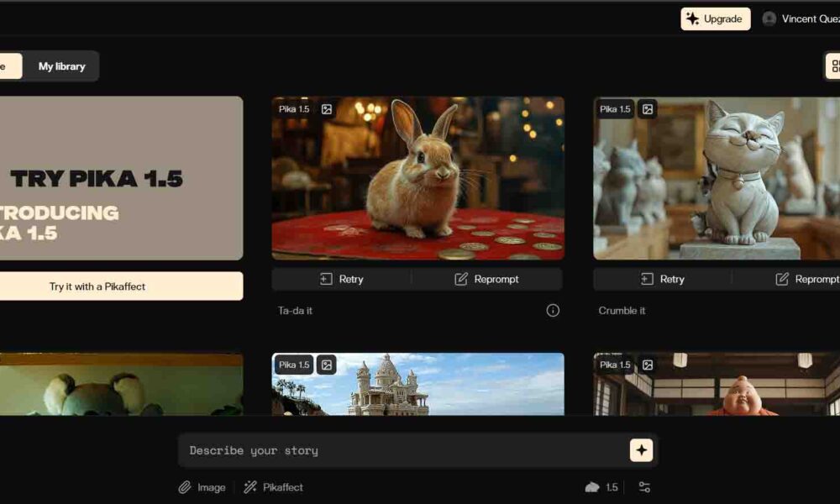Switch to the My library tab
This screenshot has width=840, height=504.
coord(61,66)
